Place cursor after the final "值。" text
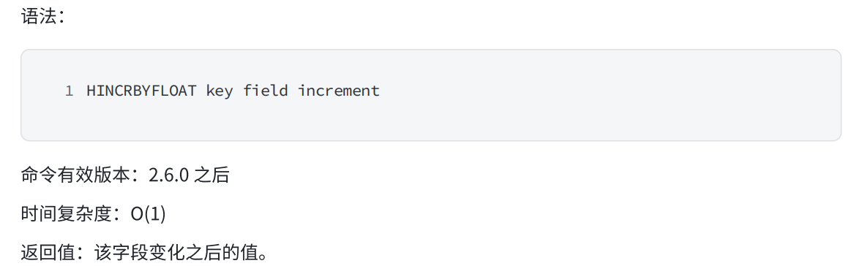This screenshot has height=266, width=868. tap(270, 253)
